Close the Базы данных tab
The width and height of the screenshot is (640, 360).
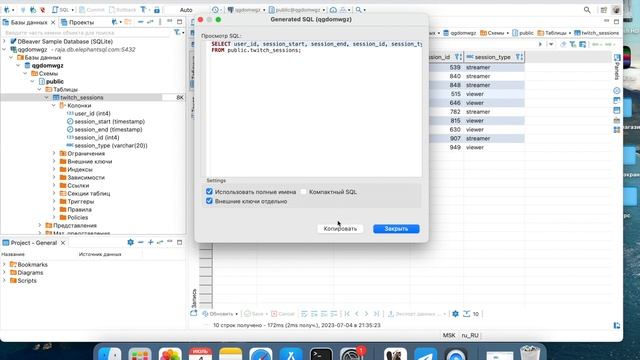click(53, 22)
